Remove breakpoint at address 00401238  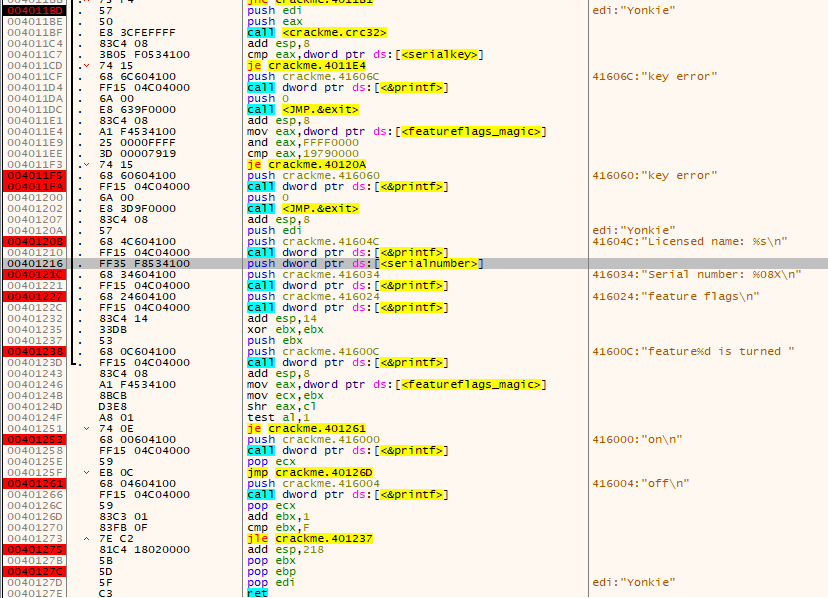pos(36,351)
